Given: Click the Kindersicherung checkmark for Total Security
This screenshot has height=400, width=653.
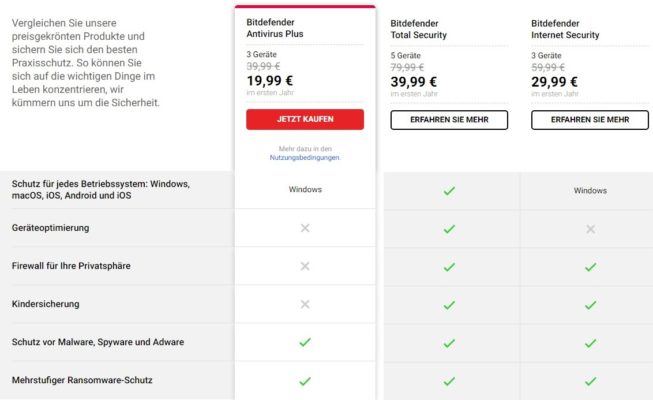Looking at the screenshot, I should click(449, 305).
